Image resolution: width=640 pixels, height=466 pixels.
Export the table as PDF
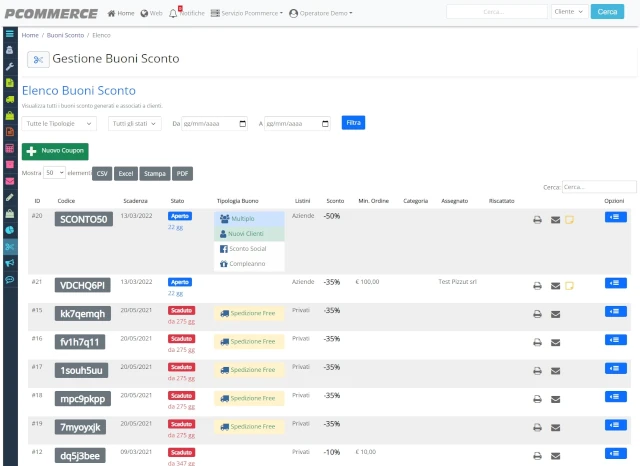pyautogui.click(x=182, y=174)
